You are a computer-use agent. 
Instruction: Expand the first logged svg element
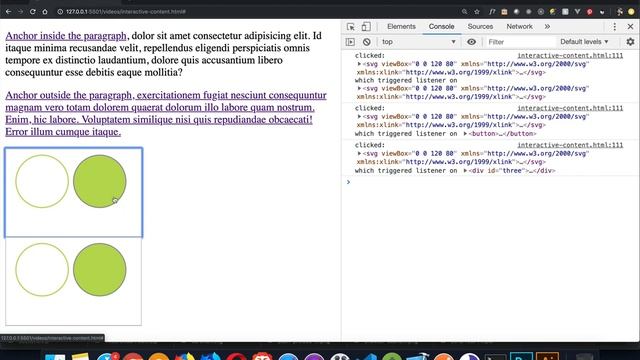tap(359, 64)
